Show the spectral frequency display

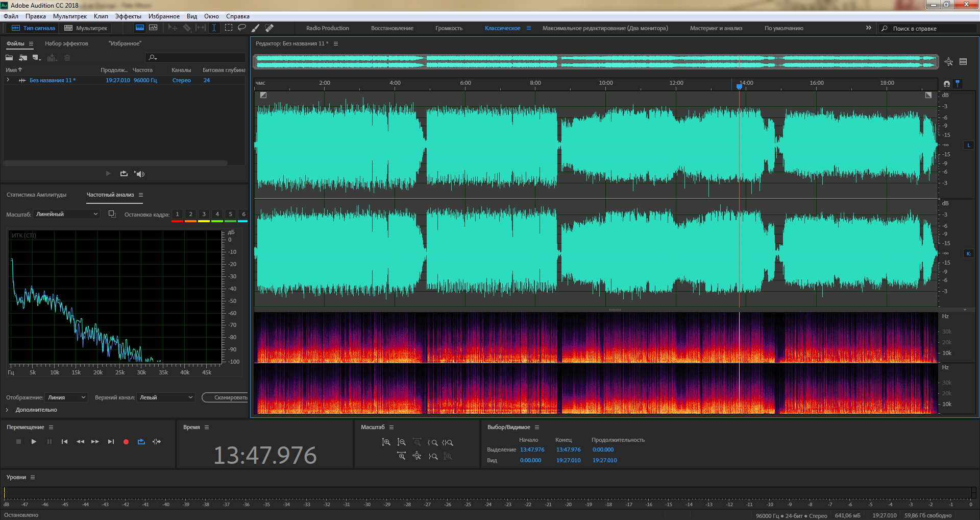click(x=139, y=28)
